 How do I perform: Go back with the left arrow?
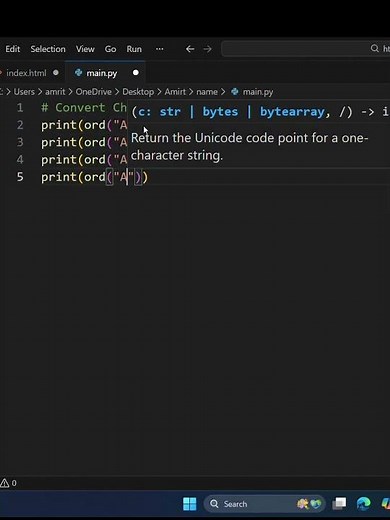point(190,49)
